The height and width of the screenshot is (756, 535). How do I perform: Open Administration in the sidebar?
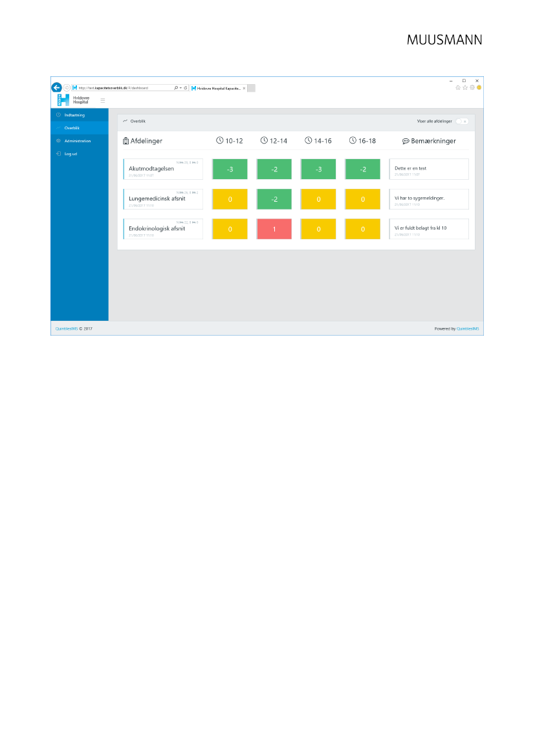pyautogui.click(x=80, y=141)
